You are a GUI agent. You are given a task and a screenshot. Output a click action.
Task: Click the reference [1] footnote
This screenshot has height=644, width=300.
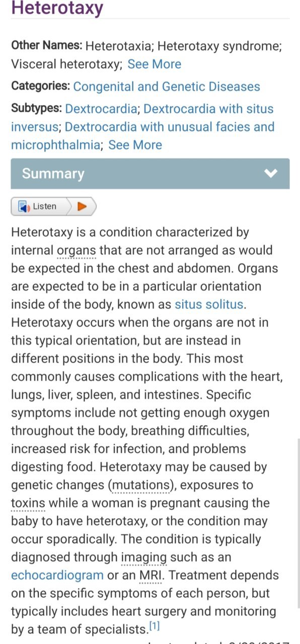(x=154, y=626)
